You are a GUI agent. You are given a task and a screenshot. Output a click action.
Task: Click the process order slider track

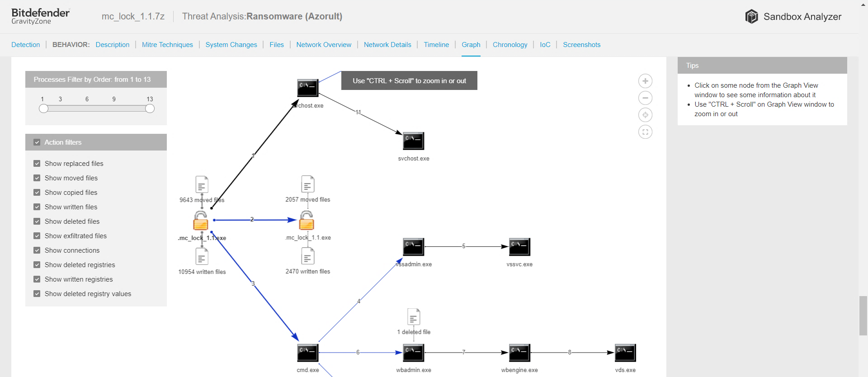97,108
